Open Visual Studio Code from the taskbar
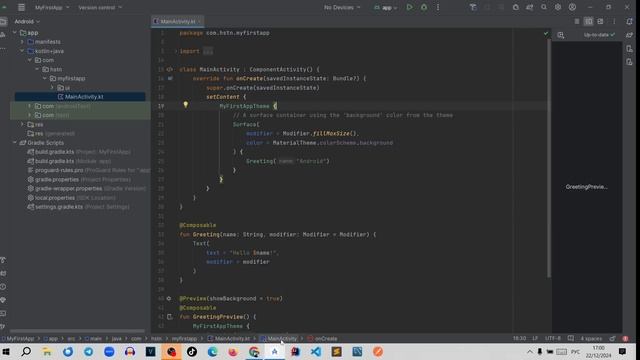Viewport: 640px width, 360px height. 316,351
